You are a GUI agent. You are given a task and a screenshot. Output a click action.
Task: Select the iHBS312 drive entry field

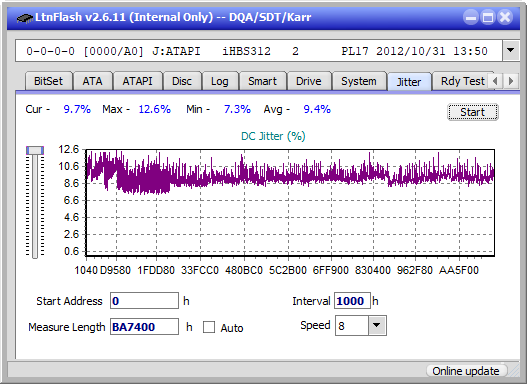(259, 51)
